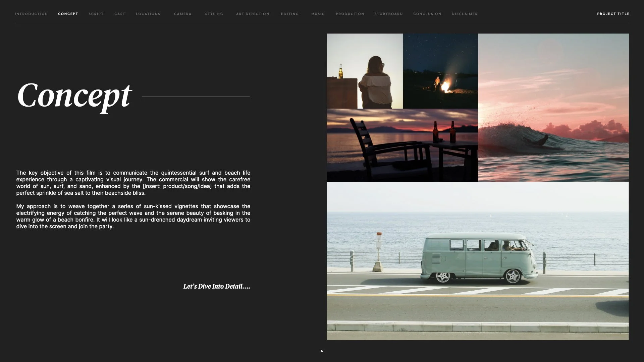Open the Conclusion tab
This screenshot has width=644, height=362.
pyautogui.click(x=427, y=14)
